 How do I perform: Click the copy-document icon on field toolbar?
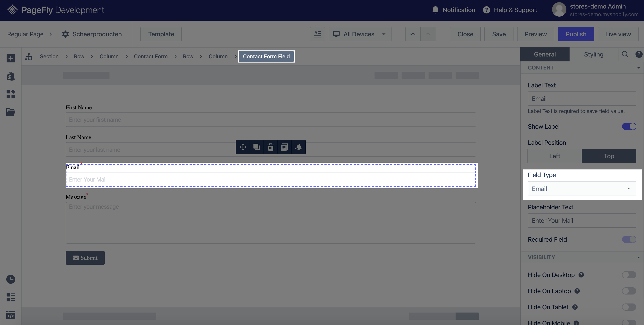pyautogui.click(x=285, y=147)
